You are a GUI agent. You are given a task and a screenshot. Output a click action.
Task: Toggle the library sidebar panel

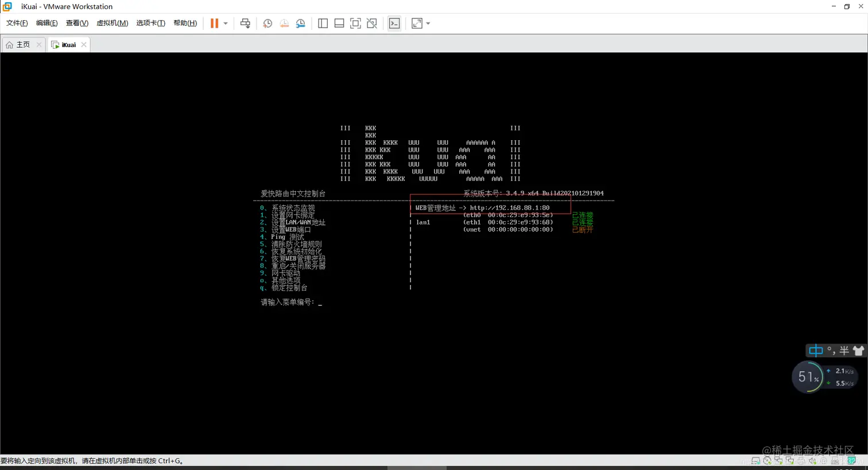[x=323, y=24]
